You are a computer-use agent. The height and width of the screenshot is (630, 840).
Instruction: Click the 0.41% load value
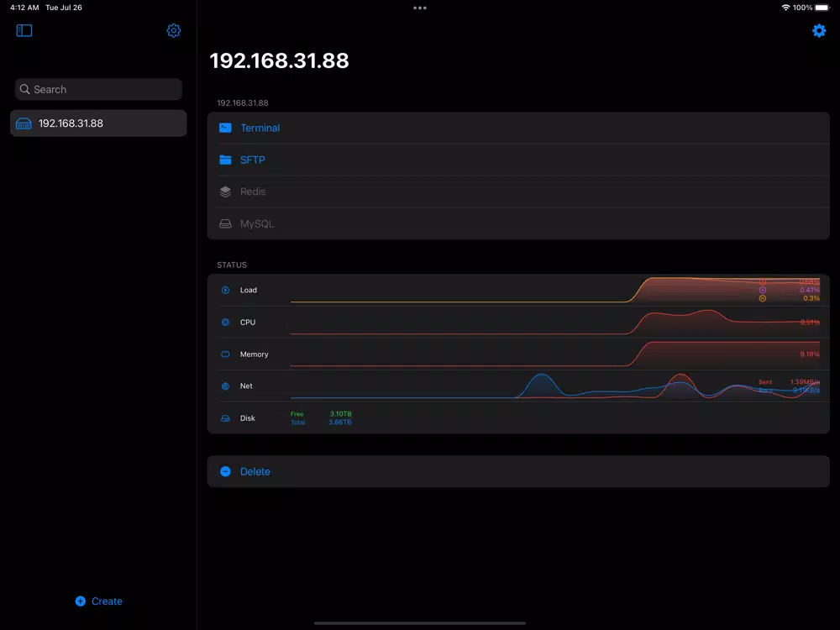tap(810, 290)
